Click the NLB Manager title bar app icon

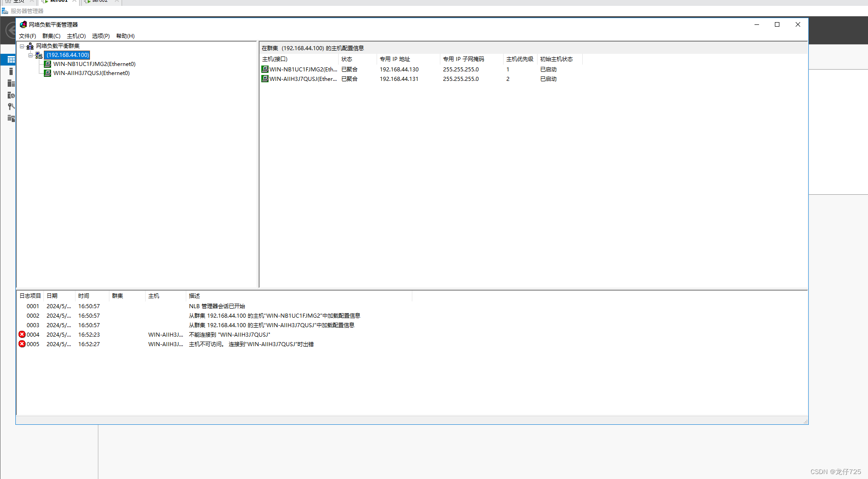[23, 24]
